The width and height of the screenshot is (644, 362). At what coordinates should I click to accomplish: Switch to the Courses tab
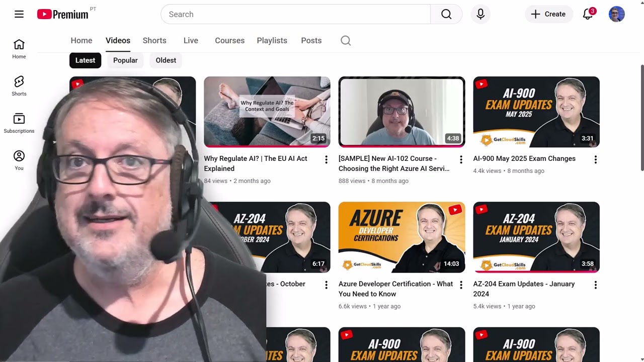coord(229,41)
